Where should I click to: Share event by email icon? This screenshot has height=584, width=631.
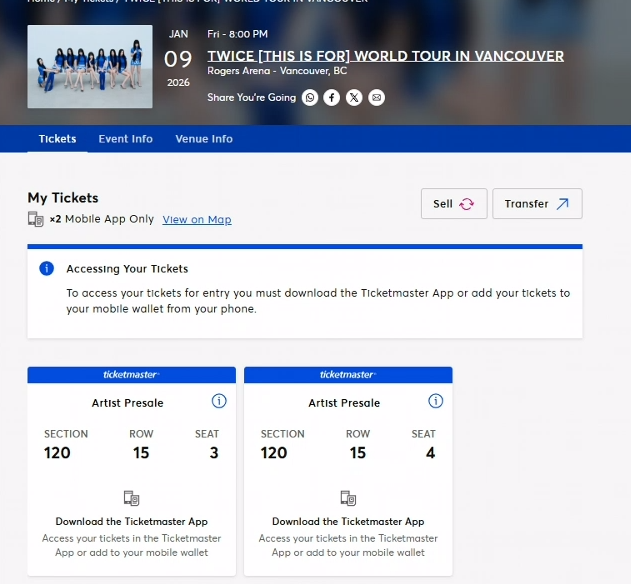pyautogui.click(x=376, y=97)
